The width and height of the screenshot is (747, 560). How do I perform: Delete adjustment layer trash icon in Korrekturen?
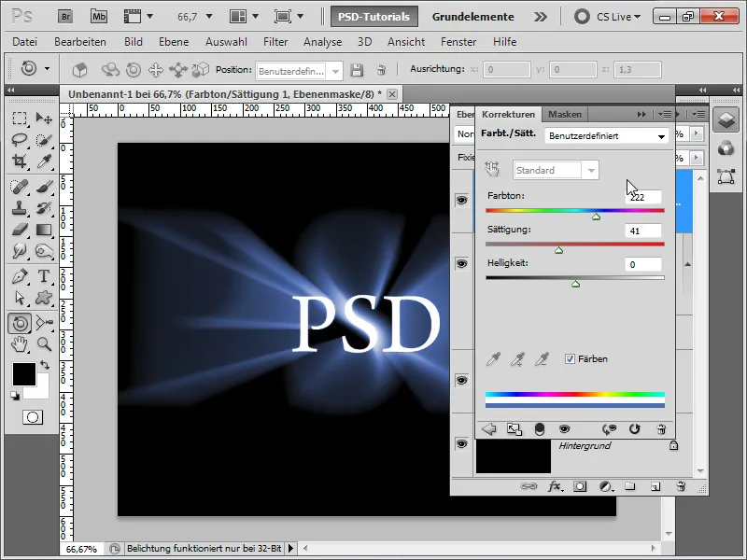pyautogui.click(x=661, y=429)
